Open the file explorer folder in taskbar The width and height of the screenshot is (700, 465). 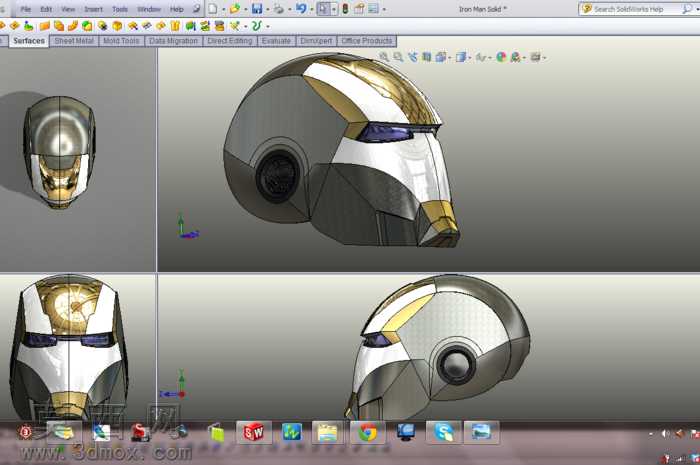328,432
